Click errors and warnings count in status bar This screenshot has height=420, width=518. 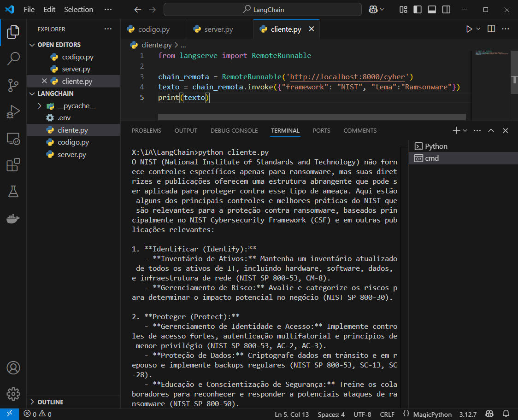click(38, 414)
